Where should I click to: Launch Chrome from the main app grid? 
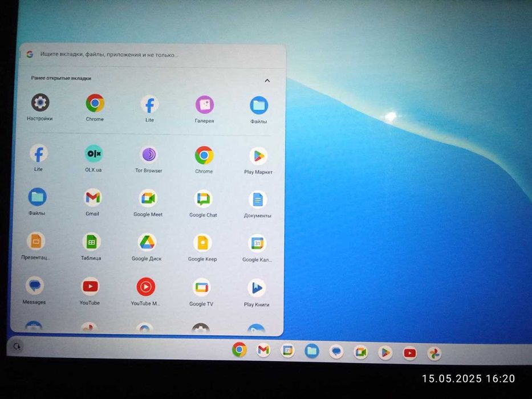point(204,156)
